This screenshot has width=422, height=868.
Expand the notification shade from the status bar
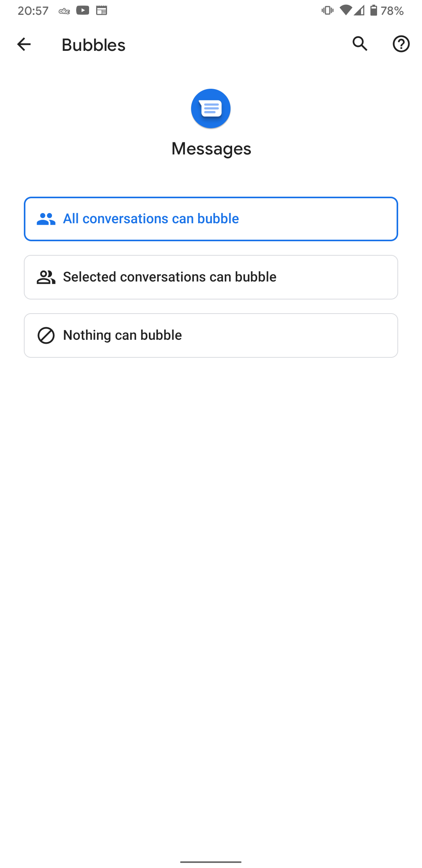click(211, 11)
